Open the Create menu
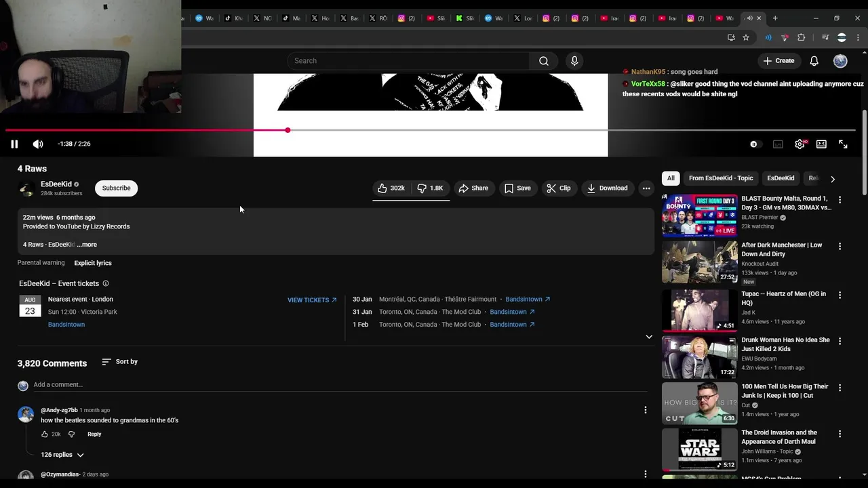868x488 pixels. click(778, 61)
